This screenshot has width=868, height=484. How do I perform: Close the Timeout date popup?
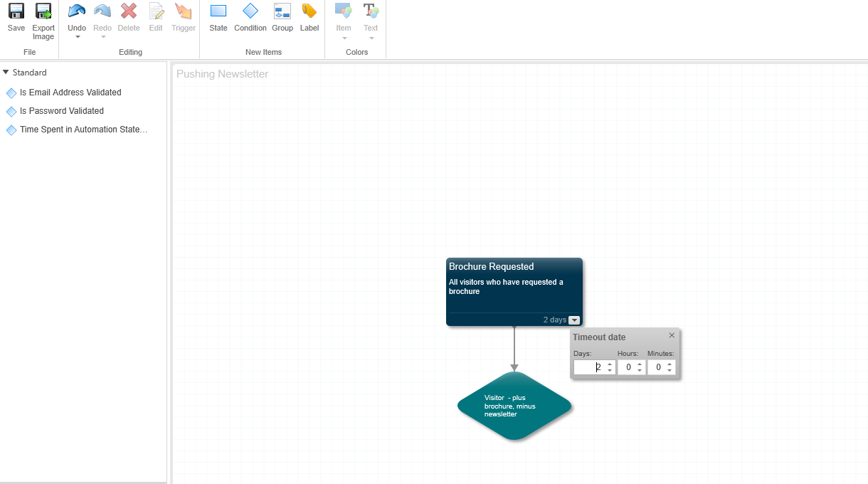click(x=671, y=335)
